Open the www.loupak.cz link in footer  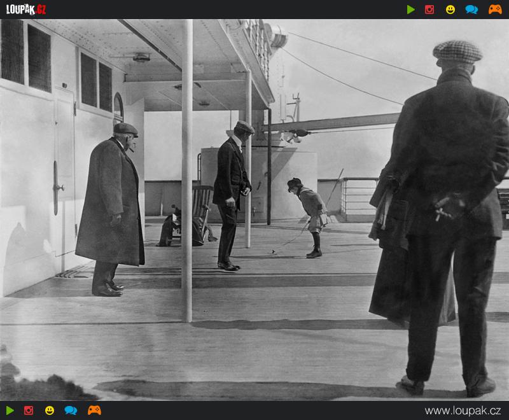(x=463, y=410)
